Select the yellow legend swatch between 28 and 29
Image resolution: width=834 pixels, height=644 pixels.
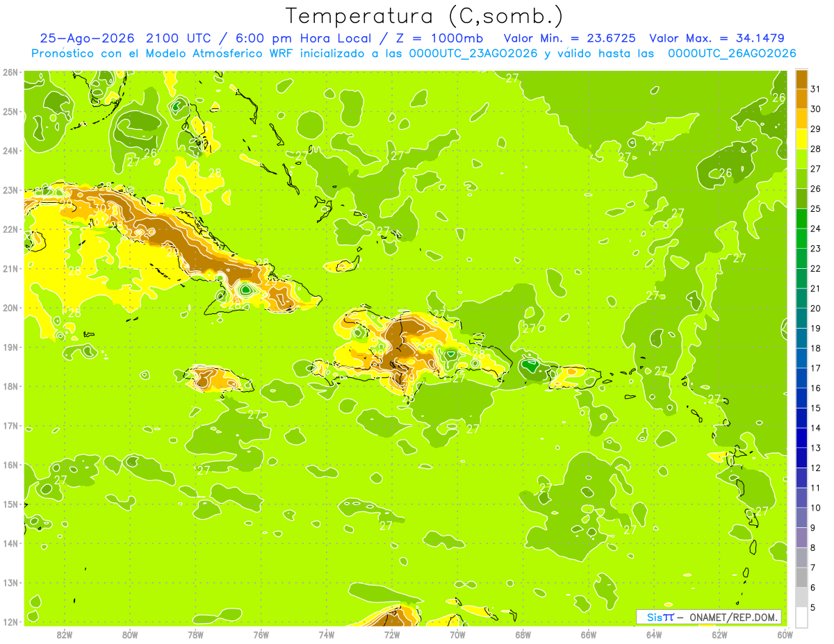pyautogui.click(x=802, y=140)
